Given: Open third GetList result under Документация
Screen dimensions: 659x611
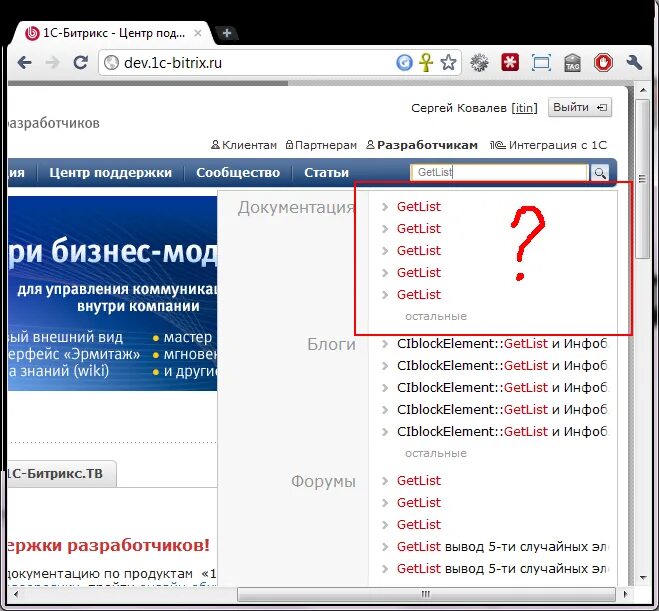Looking at the screenshot, I should tap(419, 250).
